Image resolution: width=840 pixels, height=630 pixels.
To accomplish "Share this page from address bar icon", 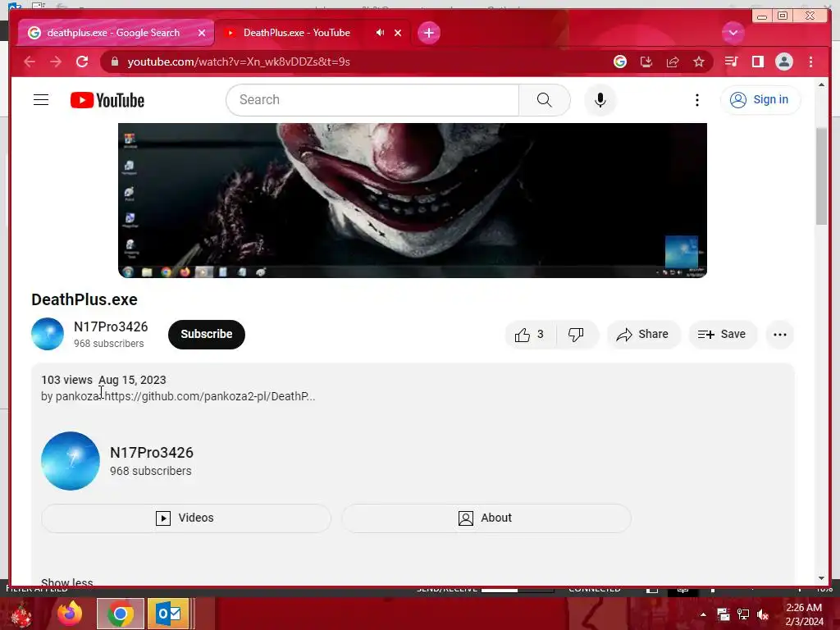I will coord(673,62).
